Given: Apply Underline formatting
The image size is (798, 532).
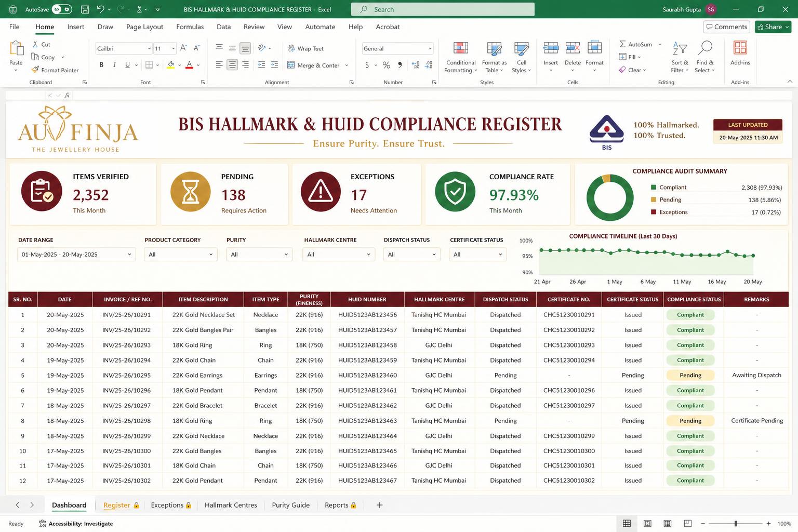Looking at the screenshot, I should click(x=127, y=65).
